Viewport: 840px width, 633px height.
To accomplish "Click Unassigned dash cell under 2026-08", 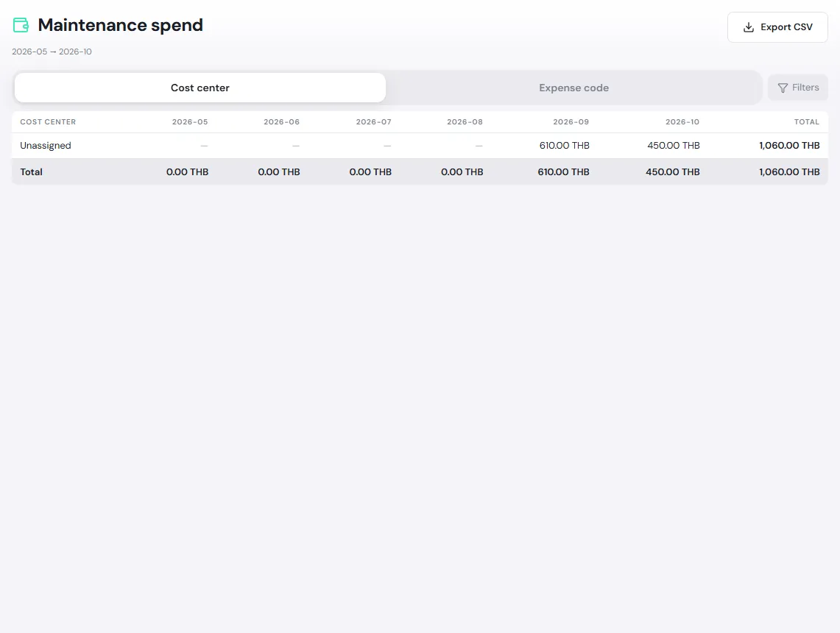I will (479, 146).
